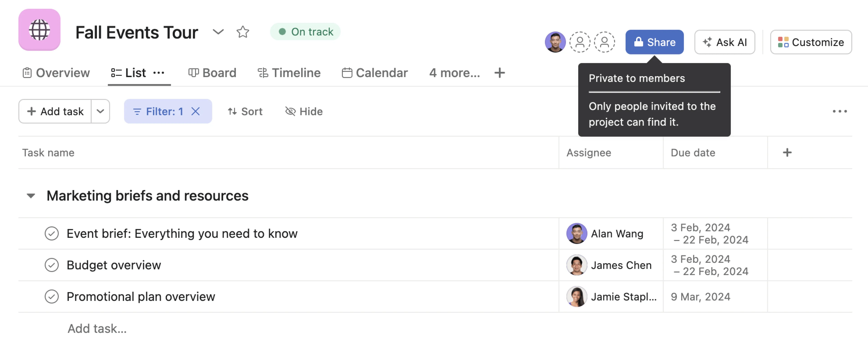Switch to the Board tab
The image size is (868, 353).
(x=213, y=73)
